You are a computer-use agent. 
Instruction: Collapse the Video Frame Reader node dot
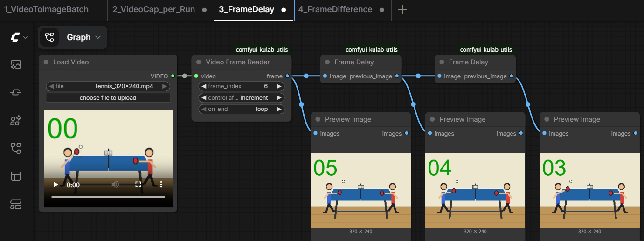[199, 62]
